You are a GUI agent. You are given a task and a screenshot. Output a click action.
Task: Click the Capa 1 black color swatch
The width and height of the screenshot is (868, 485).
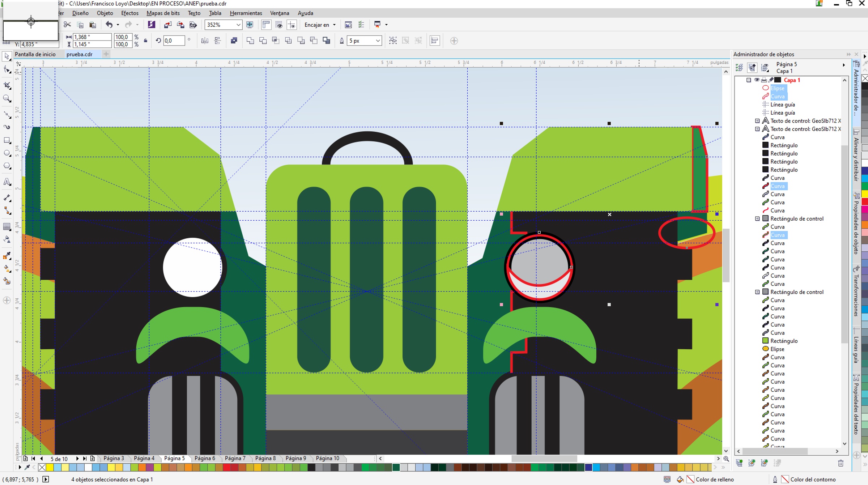click(x=778, y=80)
